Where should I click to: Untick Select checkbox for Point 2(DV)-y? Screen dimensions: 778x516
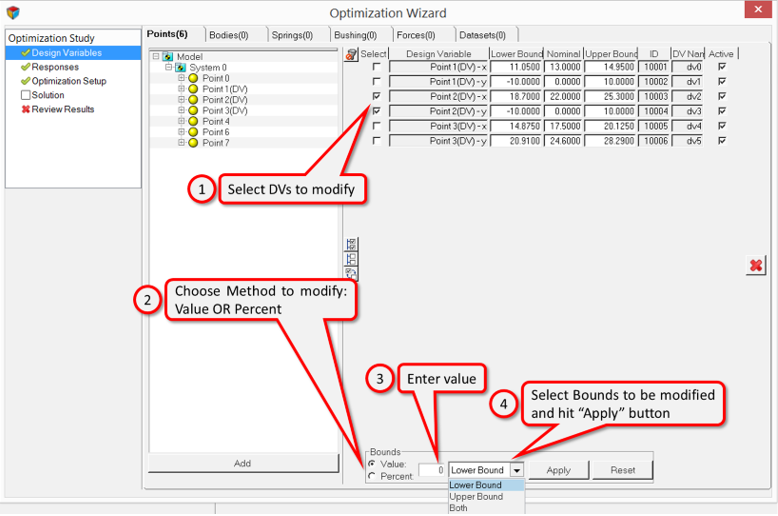pos(377,111)
